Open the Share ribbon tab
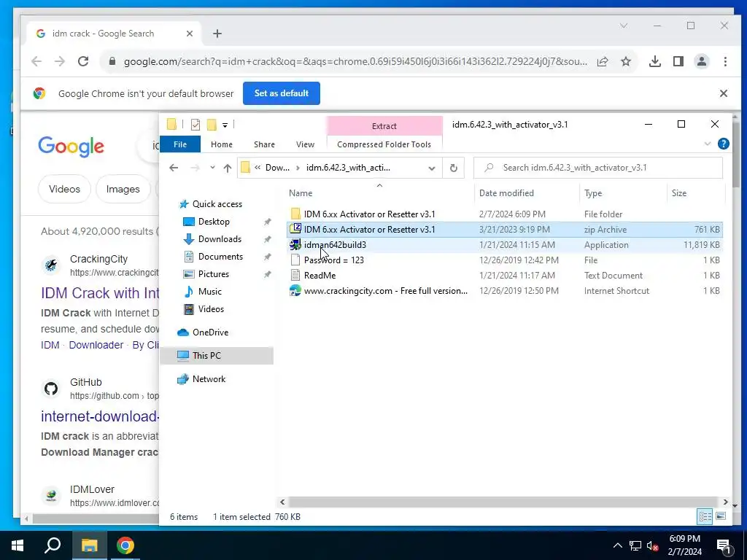 (x=264, y=144)
